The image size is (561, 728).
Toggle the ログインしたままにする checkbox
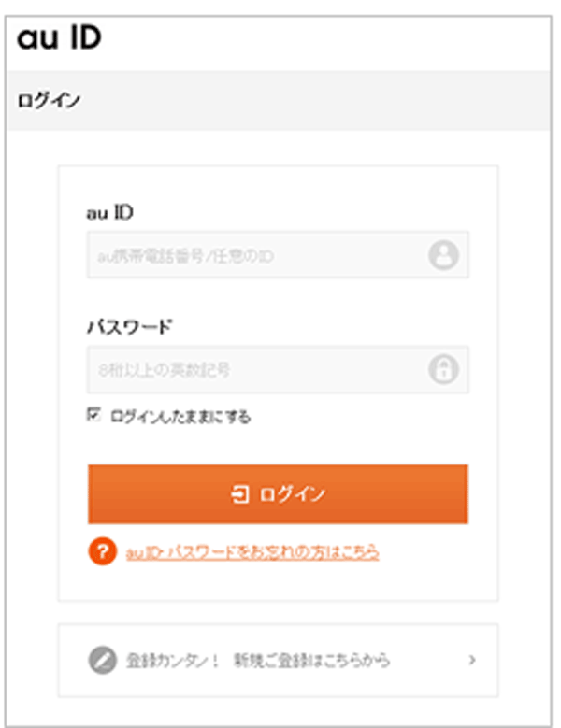(x=93, y=414)
